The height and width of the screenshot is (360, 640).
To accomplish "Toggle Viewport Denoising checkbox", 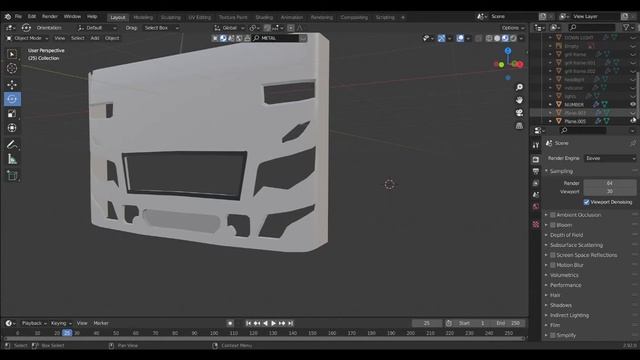I will click(x=587, y=202).
